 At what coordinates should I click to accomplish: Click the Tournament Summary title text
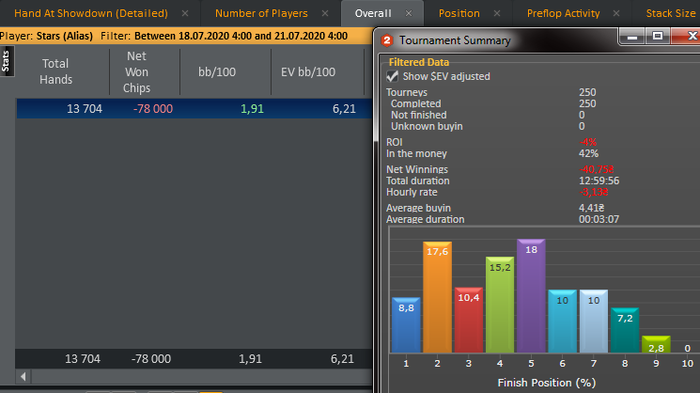pos(455,41)
